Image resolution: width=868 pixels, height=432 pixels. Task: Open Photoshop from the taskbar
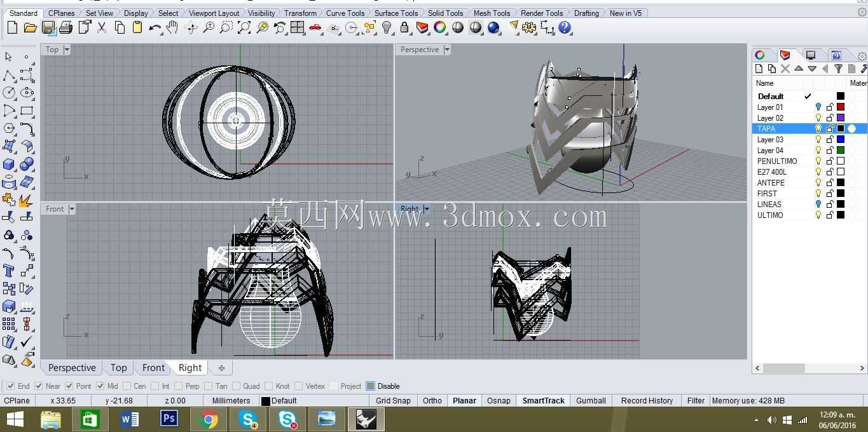[x=169, y=419]
